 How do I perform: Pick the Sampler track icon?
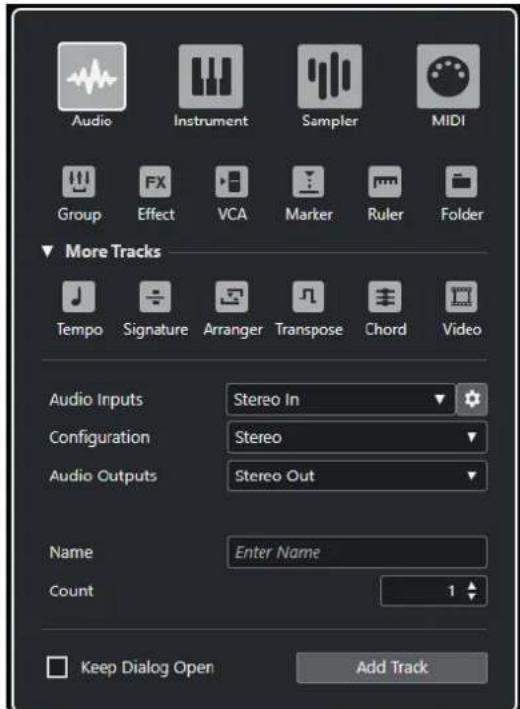[330, 76]
